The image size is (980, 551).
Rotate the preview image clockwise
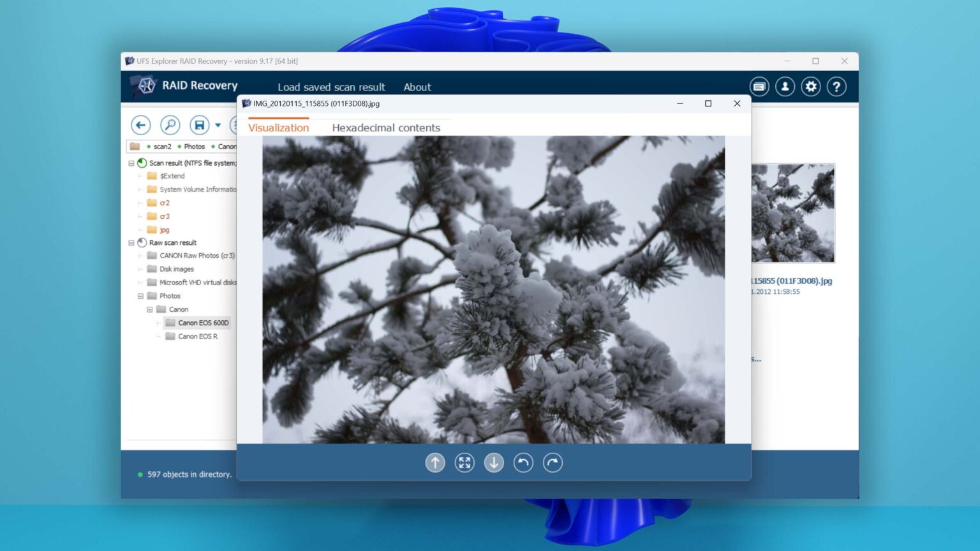[553, 462]
